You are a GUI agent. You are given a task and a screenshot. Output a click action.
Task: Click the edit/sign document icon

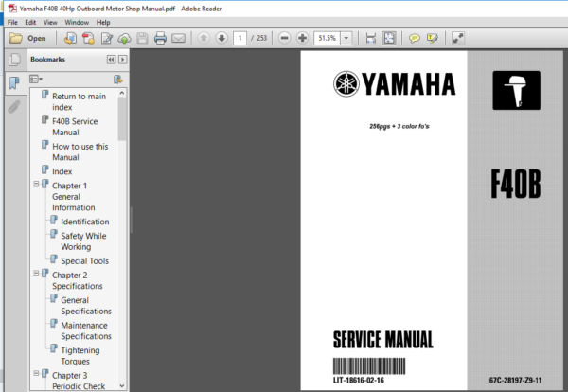(106, 38)
